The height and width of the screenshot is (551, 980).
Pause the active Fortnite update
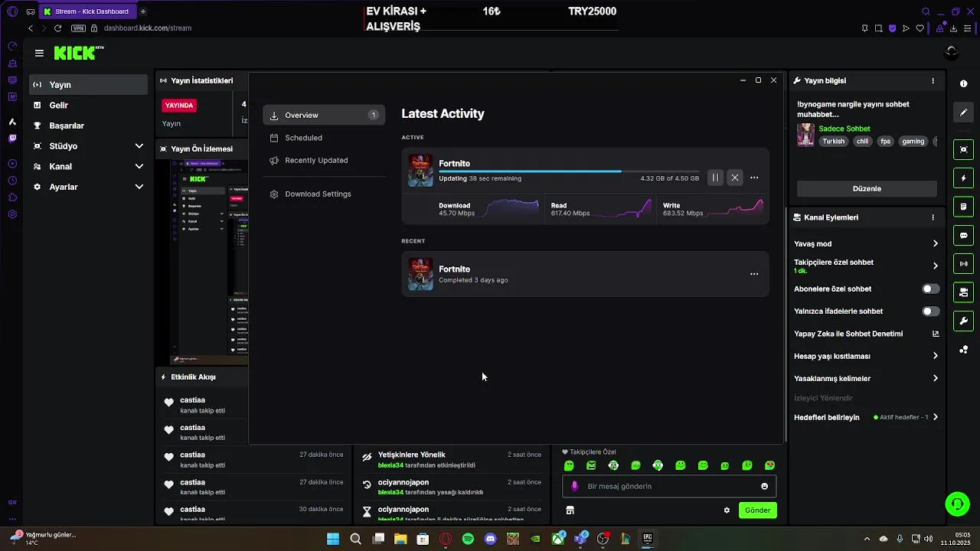coord(715,178)
